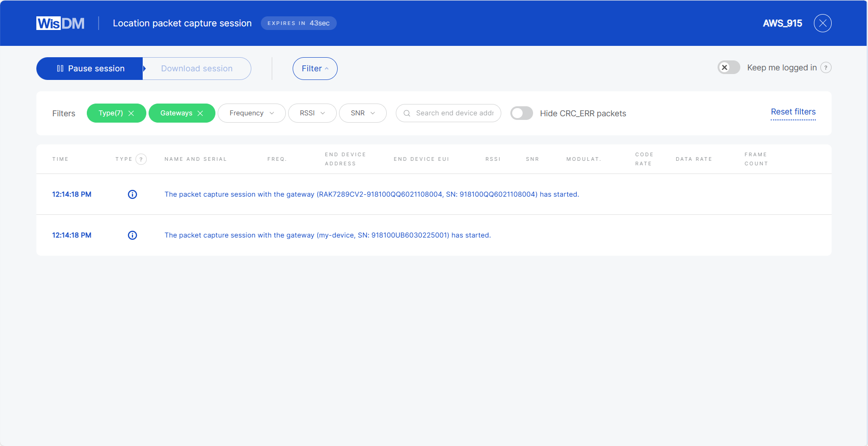Remove the Type(7) filter with X
Viewport: 868px width, 446px height.
131,114
